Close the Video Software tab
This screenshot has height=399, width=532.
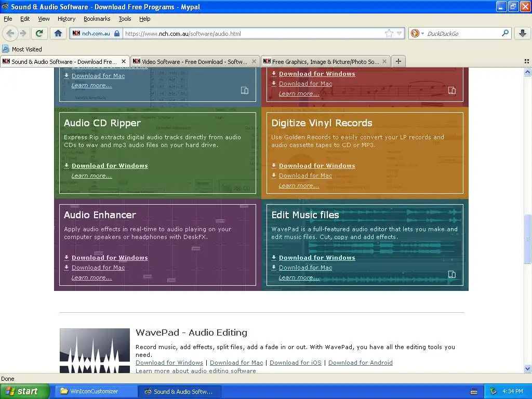[254, 61]
